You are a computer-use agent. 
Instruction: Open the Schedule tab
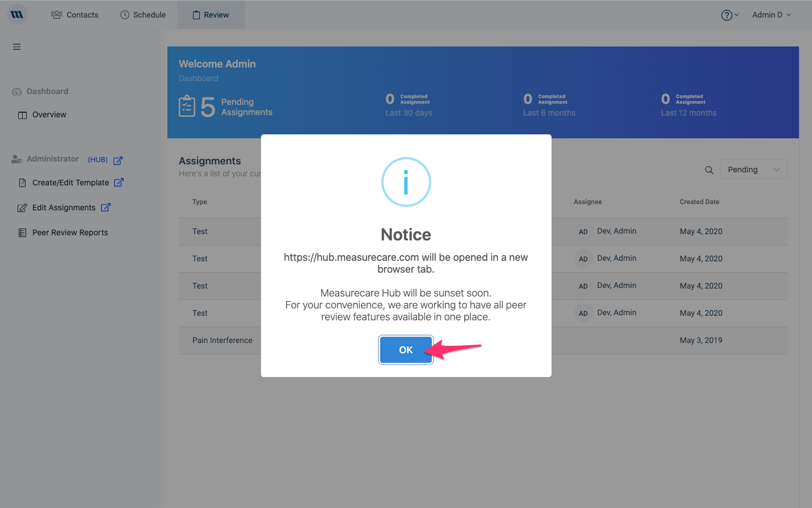(x=143, y=15)
